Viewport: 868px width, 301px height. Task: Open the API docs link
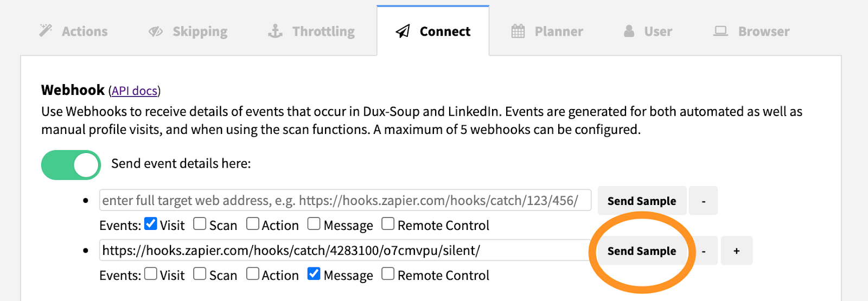pyautogui.click(x=135, y=91)
